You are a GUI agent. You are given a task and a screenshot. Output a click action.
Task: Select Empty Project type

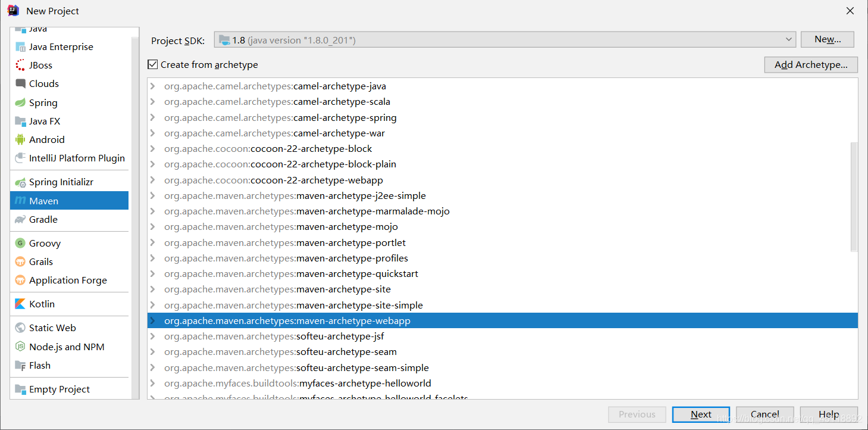pyautogui.click(x=69, y=390)
